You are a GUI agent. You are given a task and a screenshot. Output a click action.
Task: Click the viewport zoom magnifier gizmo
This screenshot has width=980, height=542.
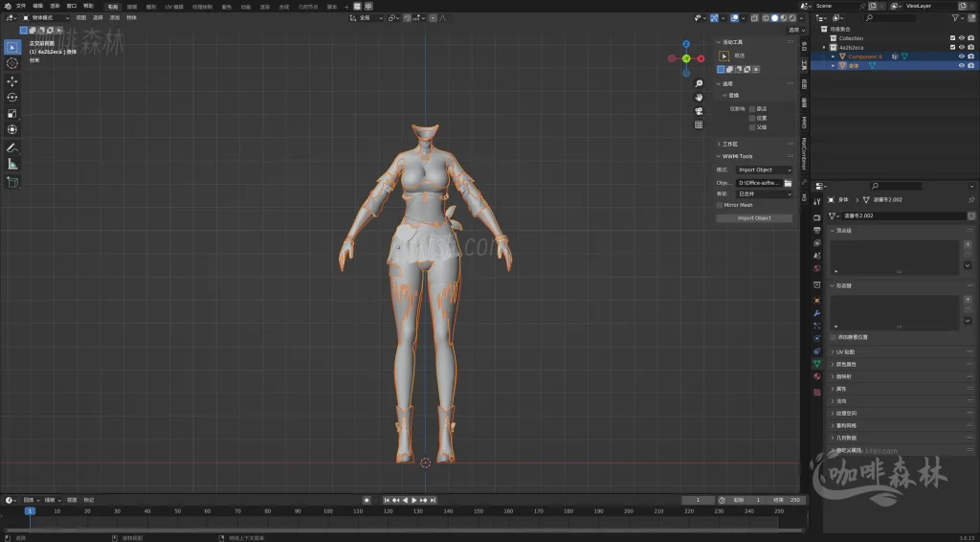pos(699,83)
